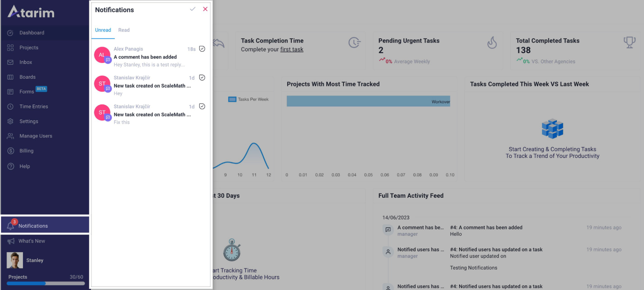The height and width of the screenshot is (290, 644).
Task: Click Stanley's profile avatar photo
Action: click(x=15, y=260)
